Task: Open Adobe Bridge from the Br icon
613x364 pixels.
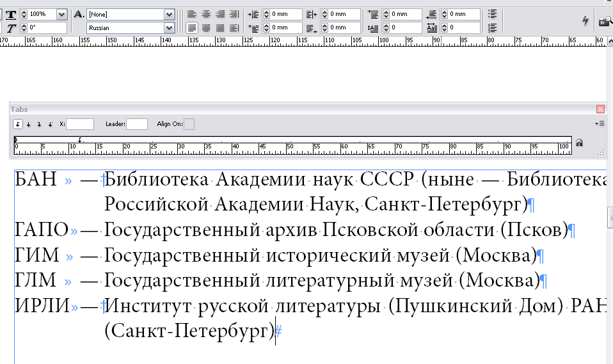Action: click(x=605, y=22)
